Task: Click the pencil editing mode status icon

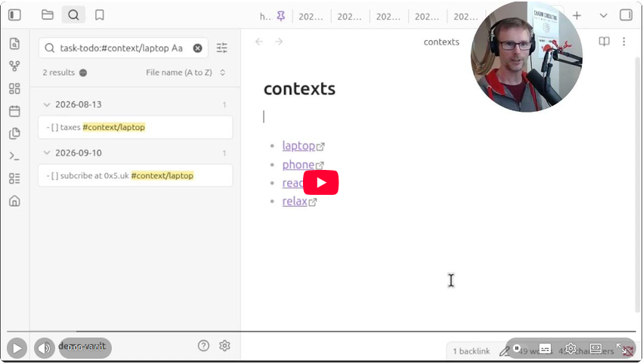Action: (x=505, y=351)
